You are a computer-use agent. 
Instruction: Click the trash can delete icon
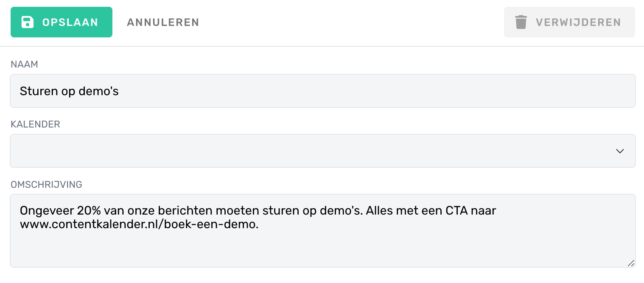(x=521, y=22)
